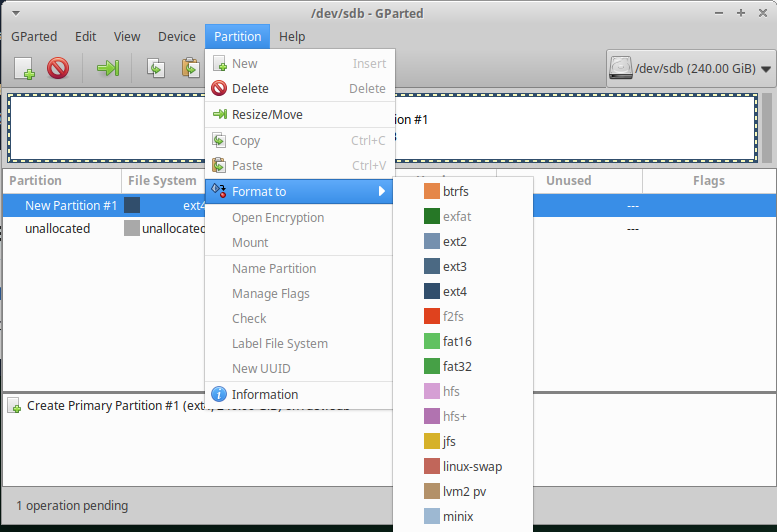
Task: Click the Copy partition toolbar icon
Action: coord(156,68)
